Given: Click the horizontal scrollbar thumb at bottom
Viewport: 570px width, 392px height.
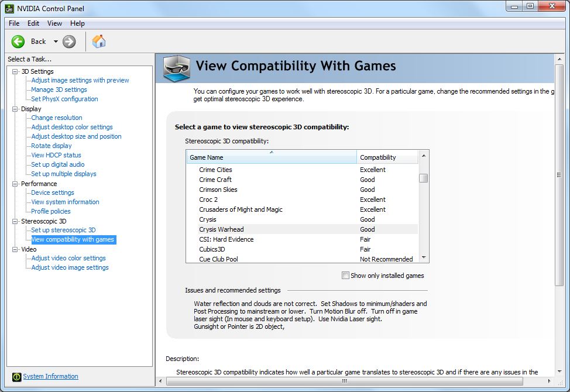Looking at the screenshot, I should [345, 381].
